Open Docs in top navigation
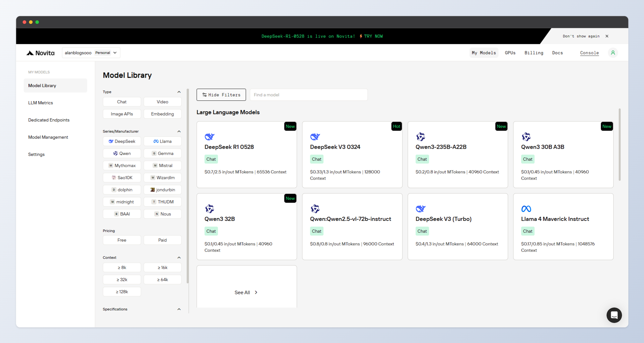644x343 pixels. 557,53
